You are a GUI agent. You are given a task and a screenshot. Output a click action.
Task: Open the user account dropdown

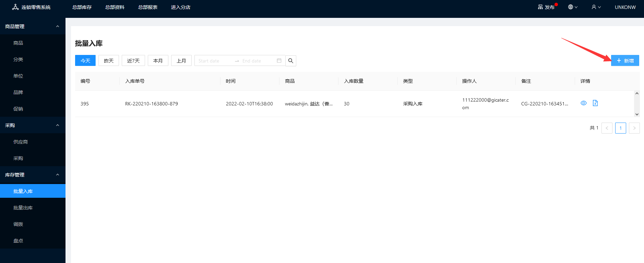pos(596,7)
